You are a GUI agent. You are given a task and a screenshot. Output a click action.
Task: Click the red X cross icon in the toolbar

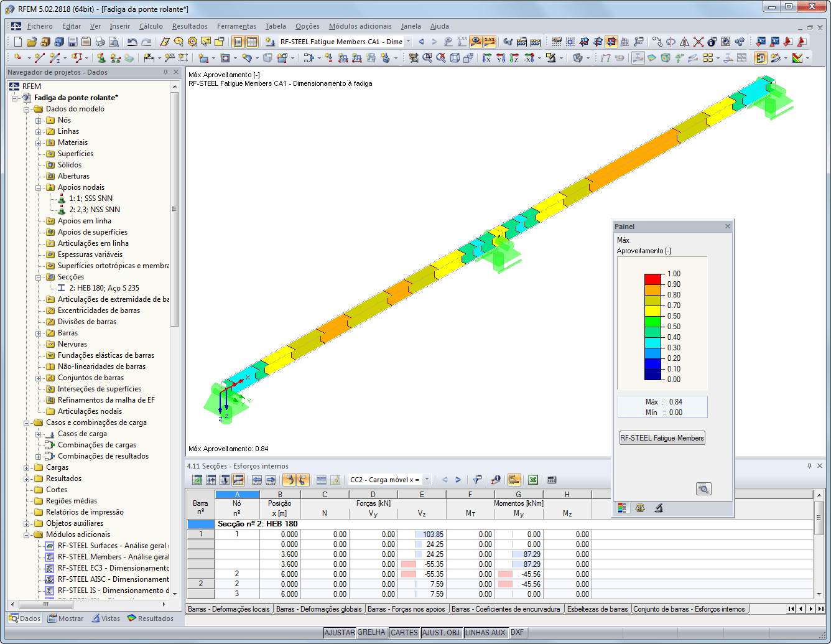point(699,42)
